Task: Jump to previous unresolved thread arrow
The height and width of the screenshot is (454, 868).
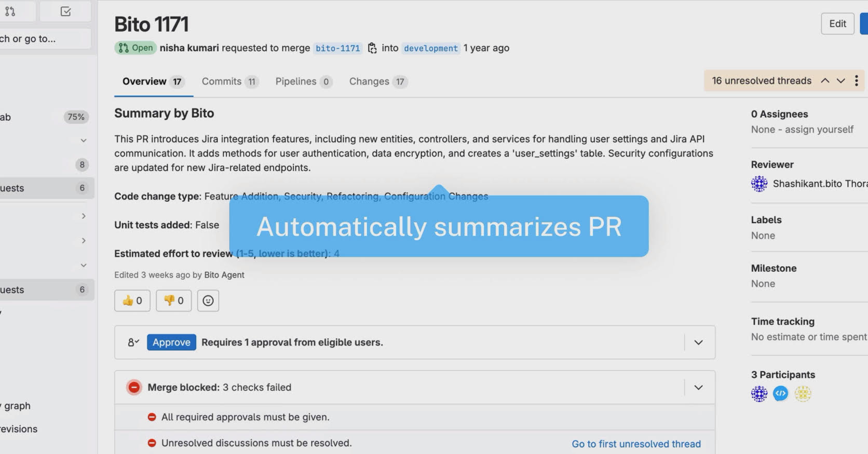Action: [x=825, y=81]
